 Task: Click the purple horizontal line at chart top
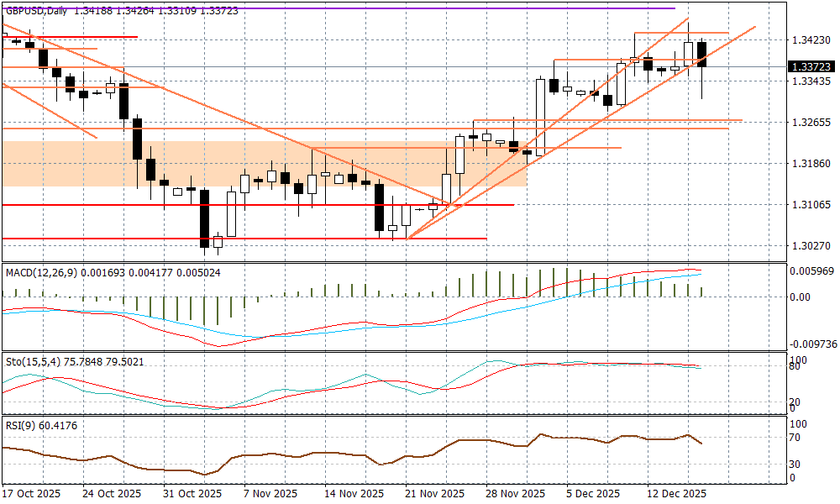336,8
